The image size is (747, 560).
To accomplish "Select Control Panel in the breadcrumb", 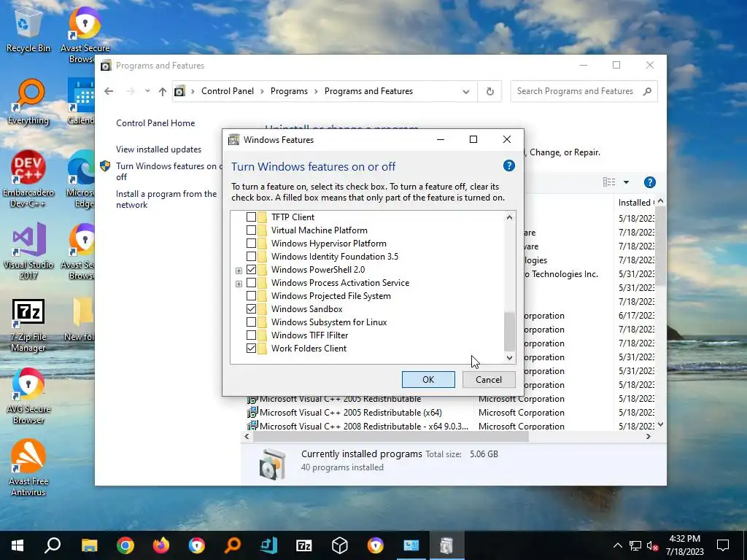I will coord(228,91).
